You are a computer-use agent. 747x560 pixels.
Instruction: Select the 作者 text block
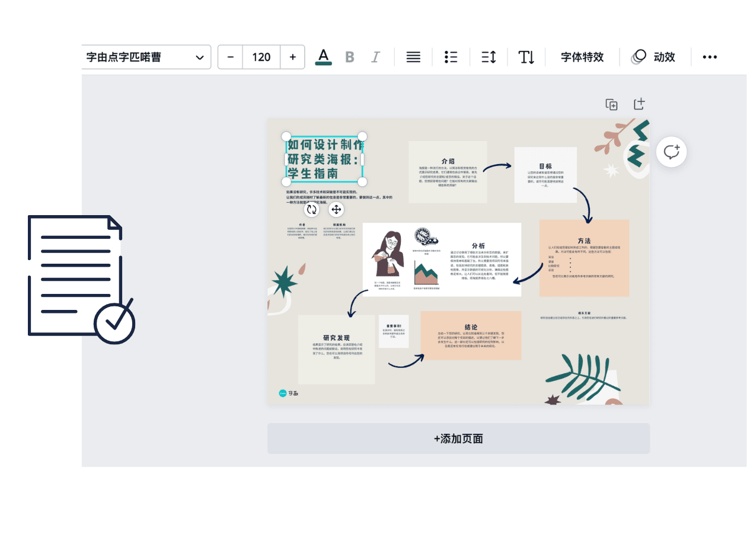click(302, 231)
